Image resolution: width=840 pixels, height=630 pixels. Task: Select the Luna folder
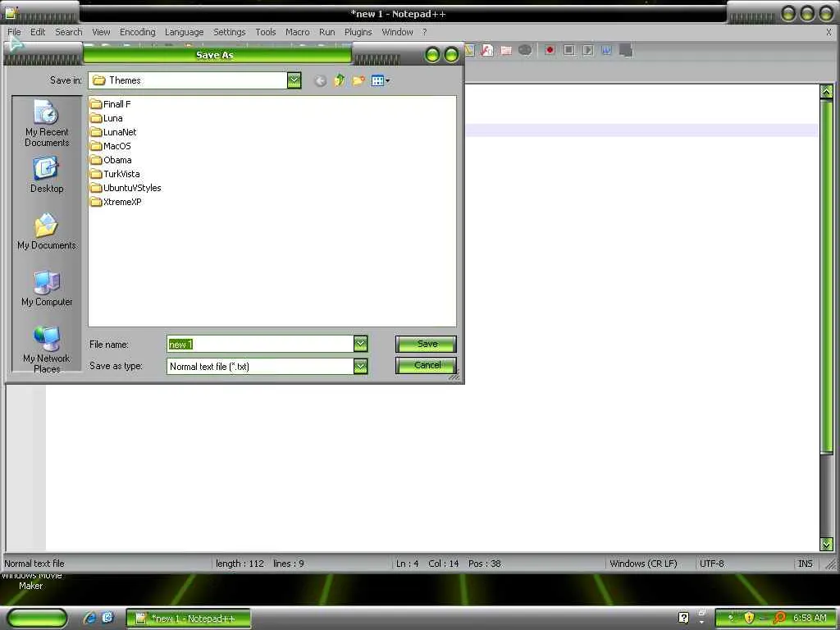pos(107,118)
